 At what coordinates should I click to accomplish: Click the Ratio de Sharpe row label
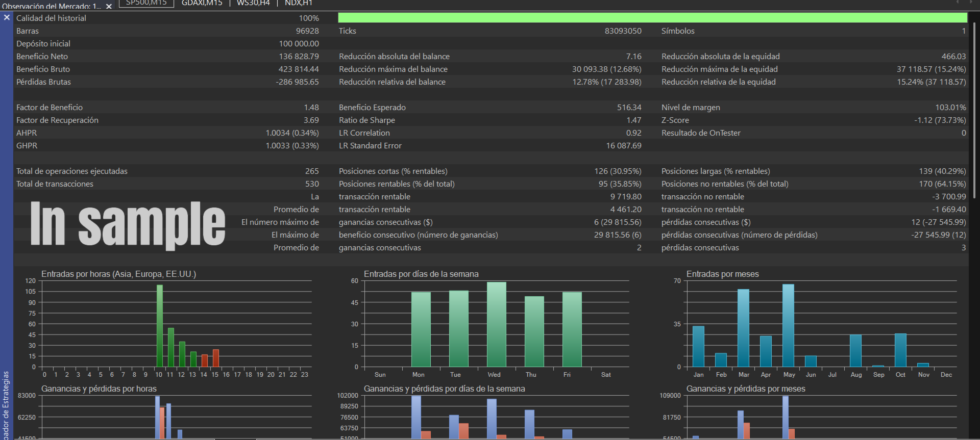367,120
